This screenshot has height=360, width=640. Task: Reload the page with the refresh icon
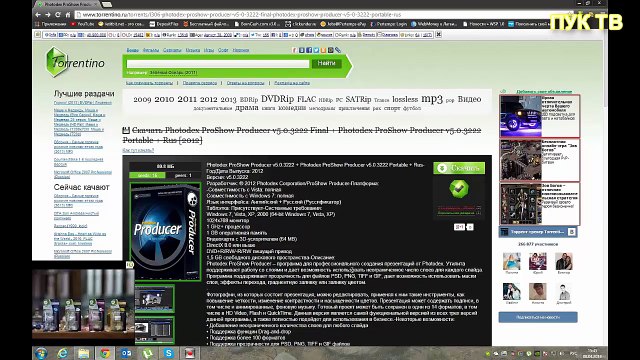click(x=58, y=15)
